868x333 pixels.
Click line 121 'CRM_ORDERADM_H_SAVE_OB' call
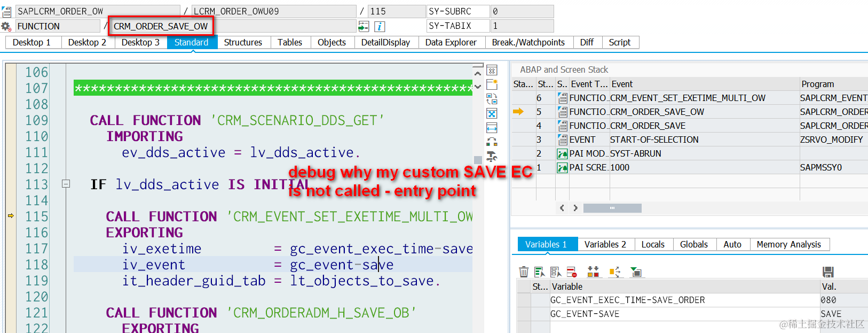point(261,313)
